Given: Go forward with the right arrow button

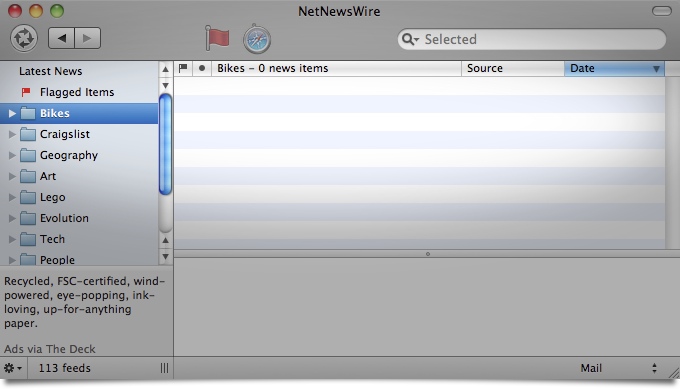Looking at the screenshot, I should pos(88,38).
